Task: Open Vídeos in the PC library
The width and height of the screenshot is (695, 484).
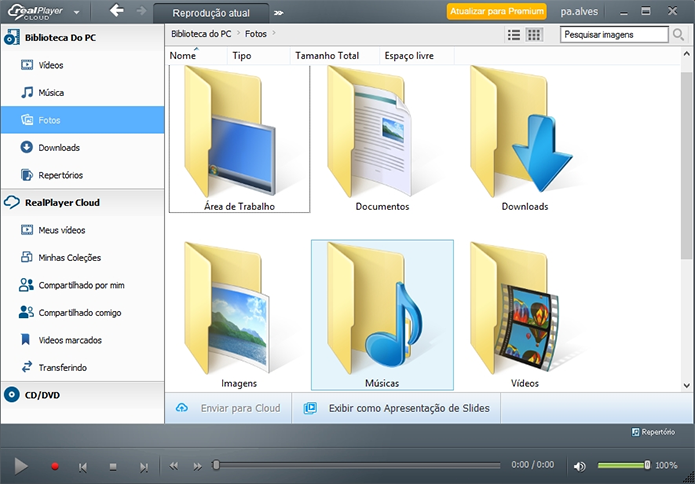Action: pos(82,65)
